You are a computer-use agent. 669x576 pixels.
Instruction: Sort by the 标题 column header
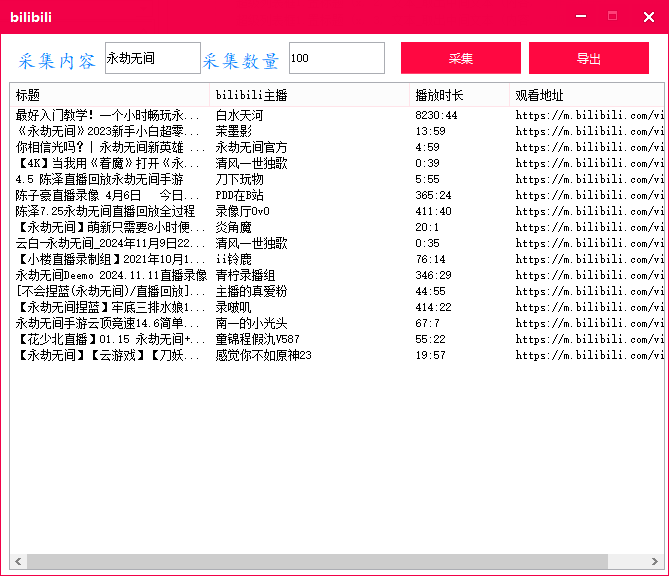(110, 96)
